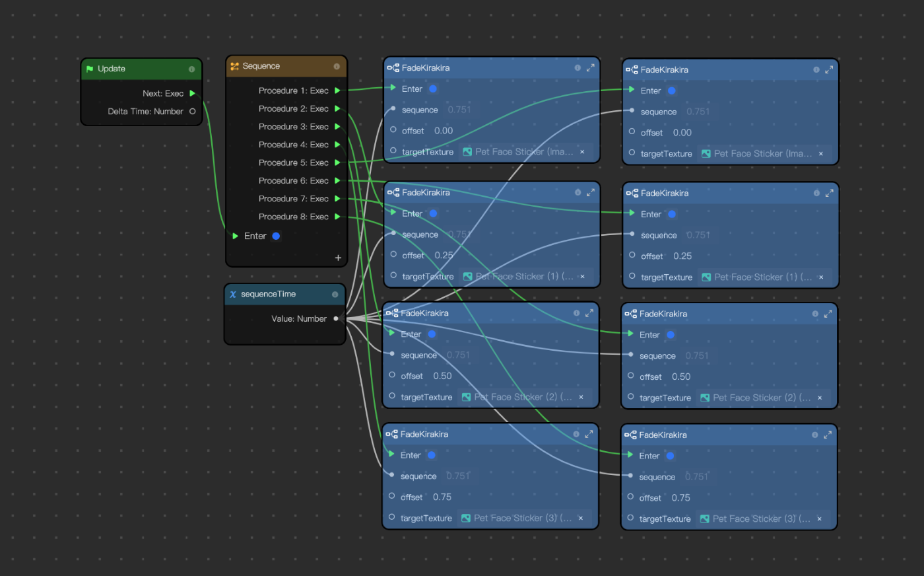This screenshot has height=576, width=924.
Task: Click the Procedure 1: Exec output port
Action: coord(337,90)
